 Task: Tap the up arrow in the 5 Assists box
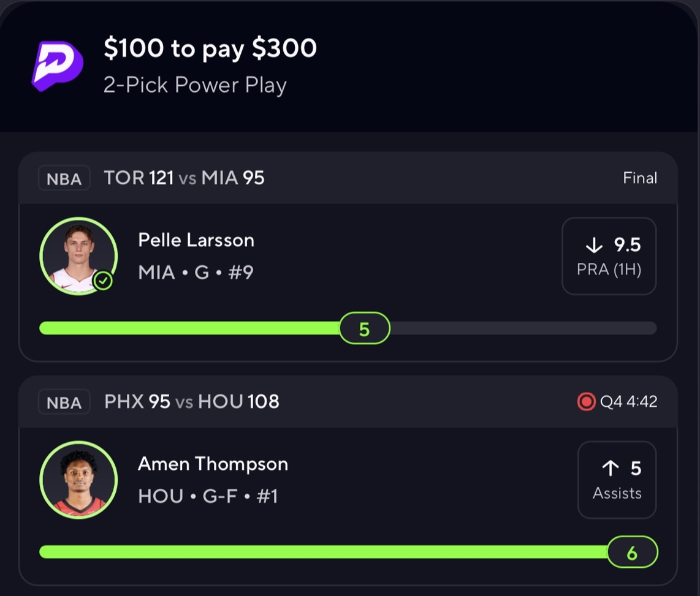[x=610, y=469]
